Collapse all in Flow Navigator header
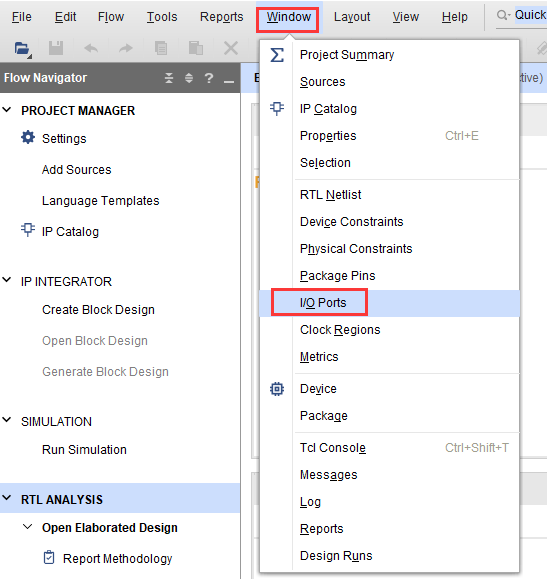The image size is (547, 579). [x=169, y=78]
